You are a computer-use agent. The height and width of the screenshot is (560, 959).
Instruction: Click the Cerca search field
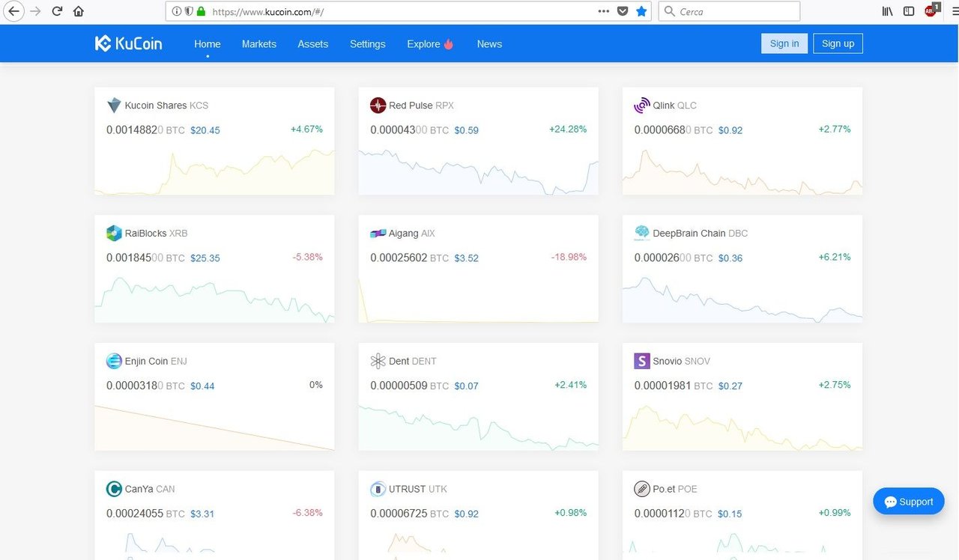[x=729, y=11]
